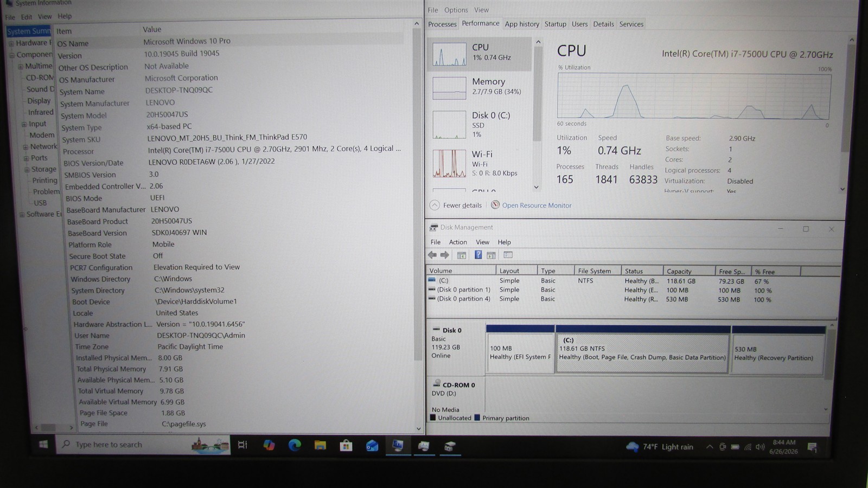This screenshot has height=488, width=868.
Task: Click back arrow in Disk Management toolbar
Action: [x=432, y=255]
